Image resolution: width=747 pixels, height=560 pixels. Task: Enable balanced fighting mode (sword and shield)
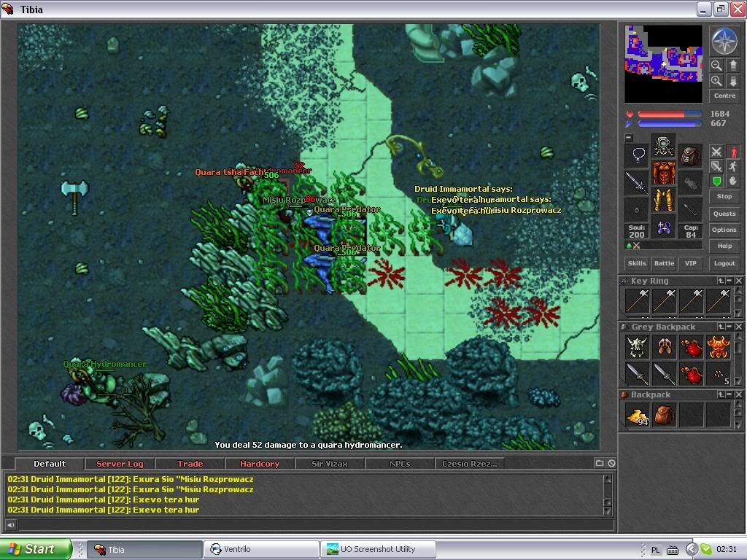tap(716, 166)
